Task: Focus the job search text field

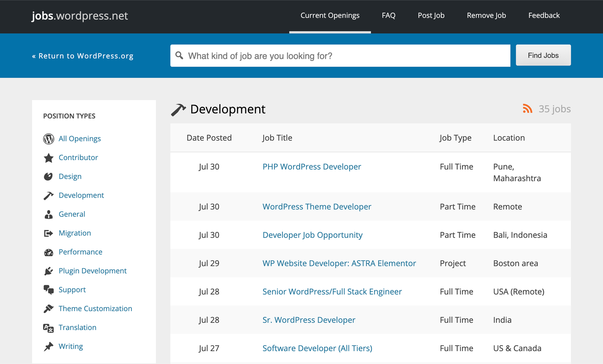Action: 345,56
